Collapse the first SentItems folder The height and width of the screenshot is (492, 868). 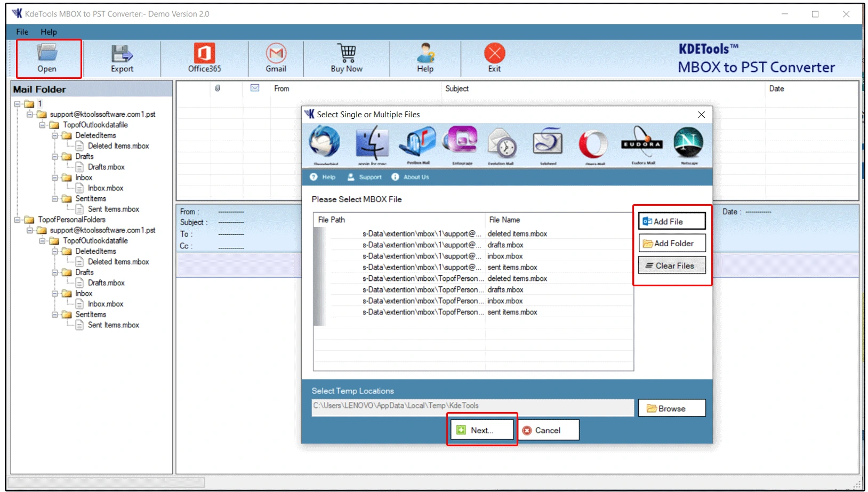pyautogui.click(x=55, y=199)
